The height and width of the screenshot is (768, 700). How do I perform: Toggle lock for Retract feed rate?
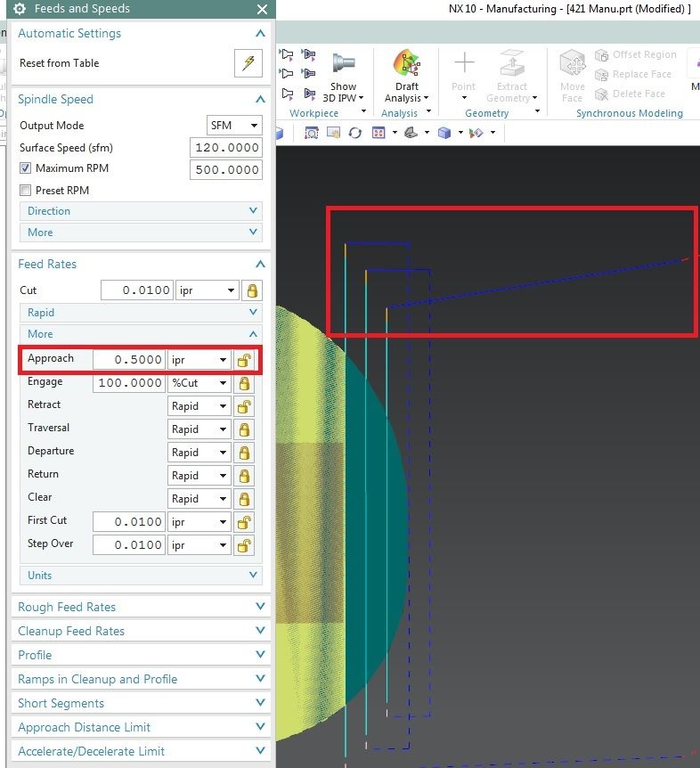(x=244, y=406)
